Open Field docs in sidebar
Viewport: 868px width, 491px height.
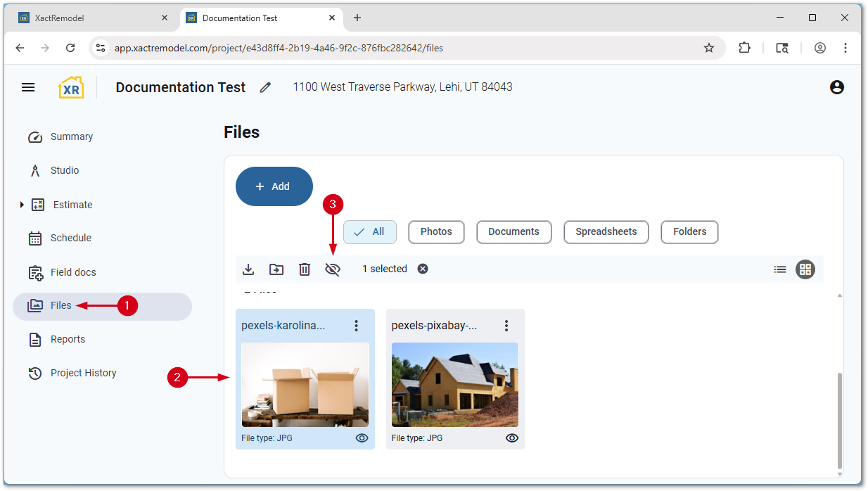coord(72,272)
